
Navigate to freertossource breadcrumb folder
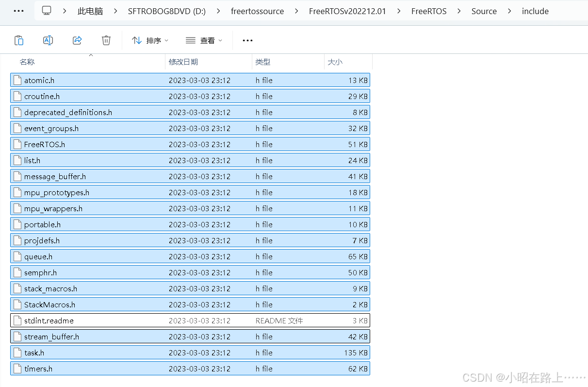[258, 11]
